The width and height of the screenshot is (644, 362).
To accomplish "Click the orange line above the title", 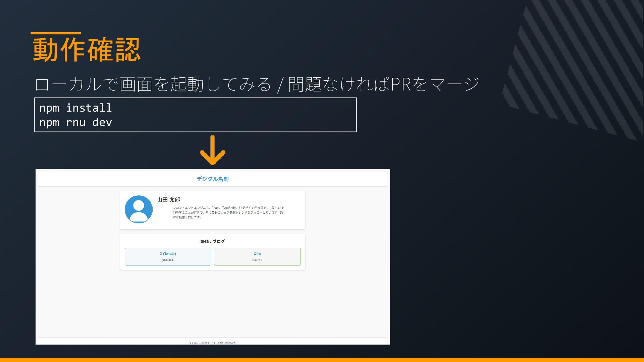I will (56, 33).
